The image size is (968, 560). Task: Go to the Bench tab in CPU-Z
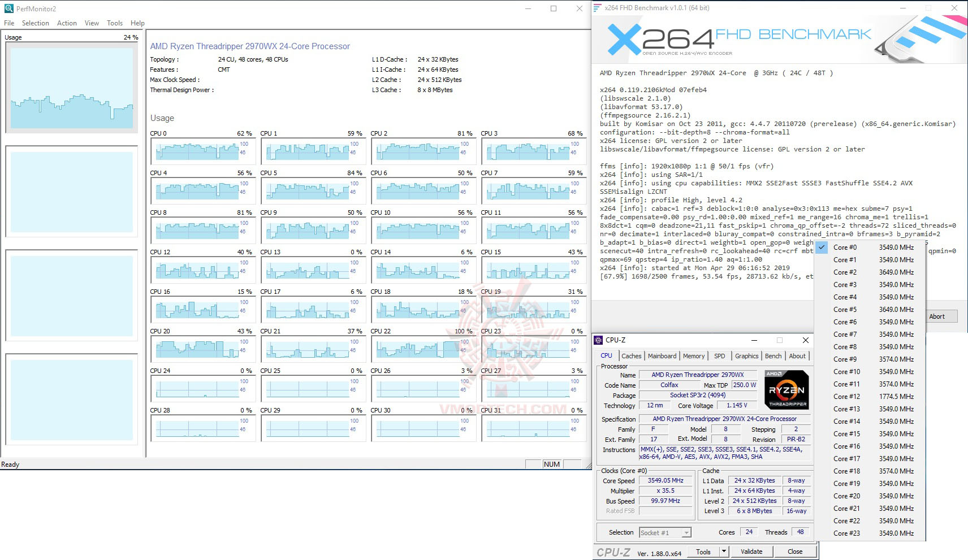(x=773, y=356)
